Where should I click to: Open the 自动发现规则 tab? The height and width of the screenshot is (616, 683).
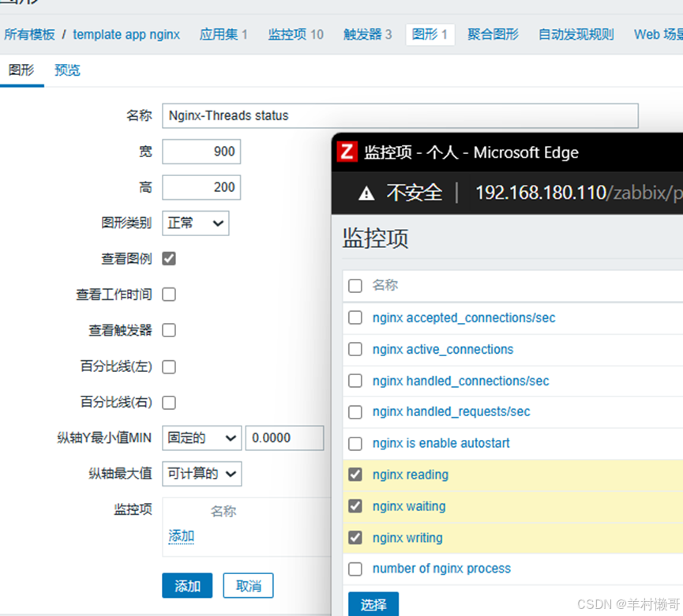point(576,35)
